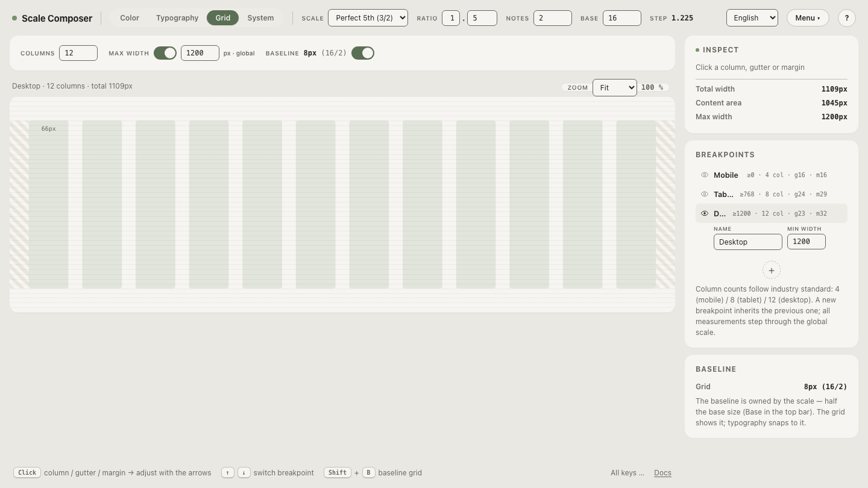Viewport: 868px width, 488px height.
Task: Click the px · global label
Action: pos(239,54)
